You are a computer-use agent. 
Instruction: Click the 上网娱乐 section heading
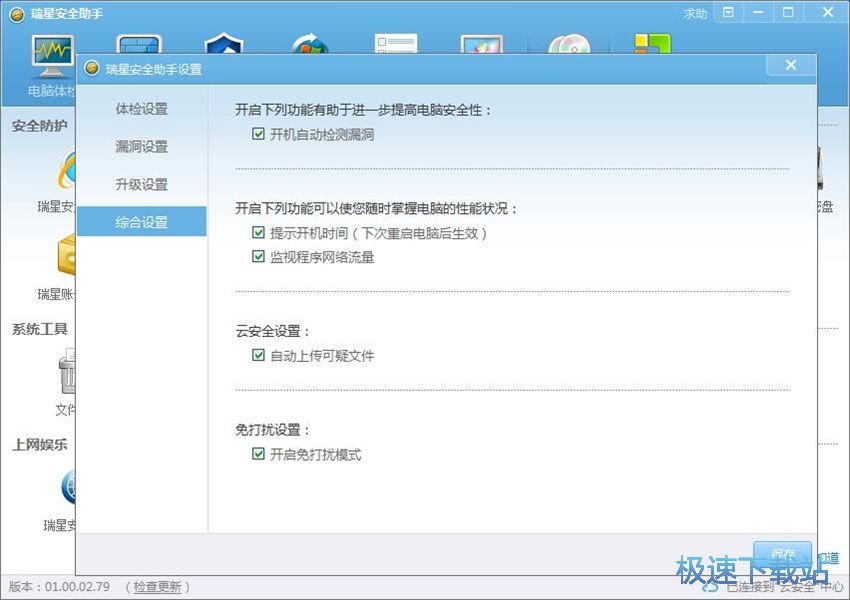(x=40, y=444)
